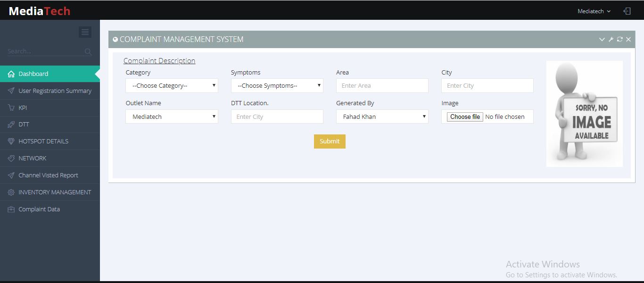Viewport: 644px width, 283px height.
Task: Select Generated By dropdown showing Fahad Khan
Action: click(382, 117)
